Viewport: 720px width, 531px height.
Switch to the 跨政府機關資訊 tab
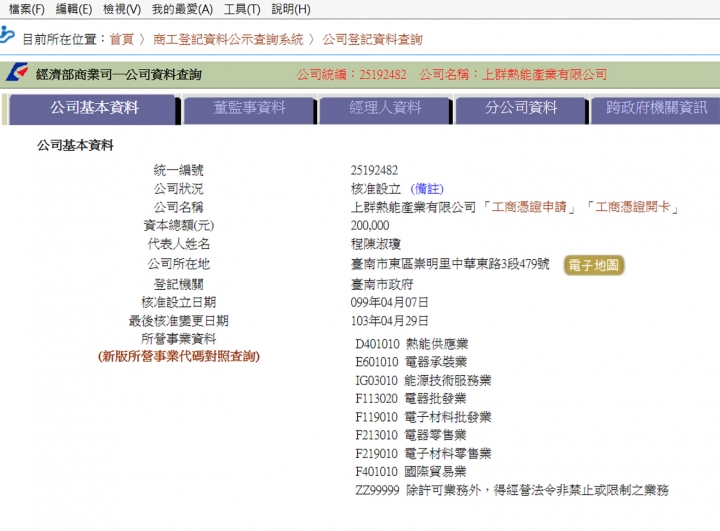coord(656,109)
